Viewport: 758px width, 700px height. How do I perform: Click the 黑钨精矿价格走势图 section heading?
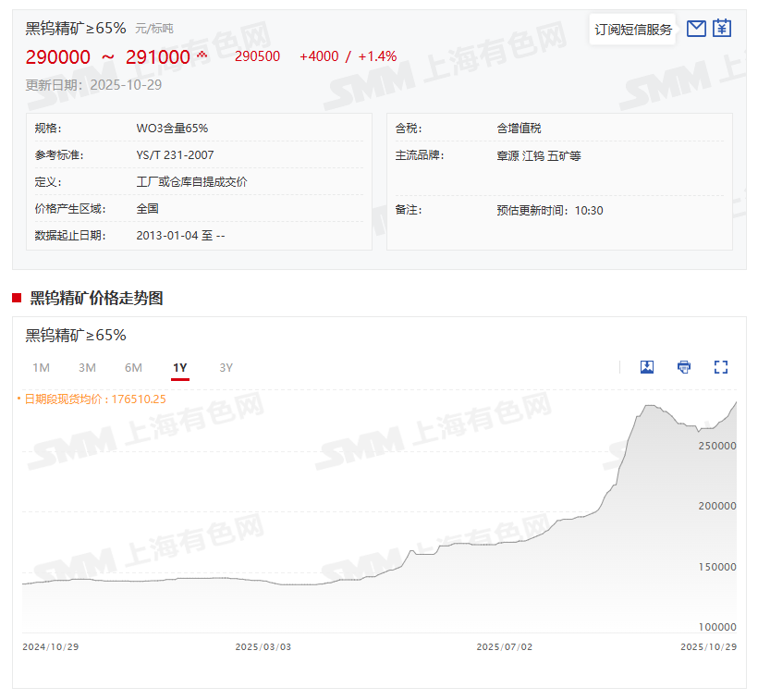(96, 298)
